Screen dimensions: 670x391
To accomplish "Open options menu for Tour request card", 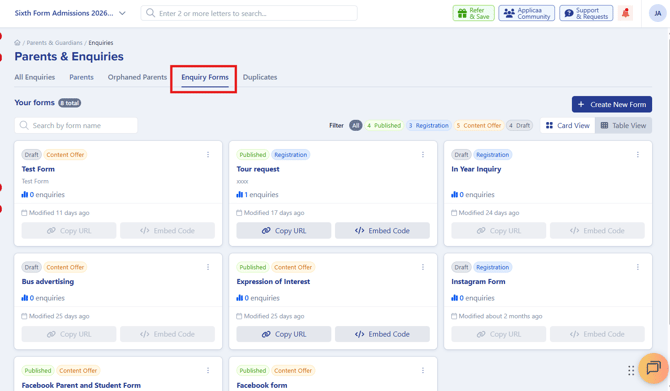I will tap(423, 155).
